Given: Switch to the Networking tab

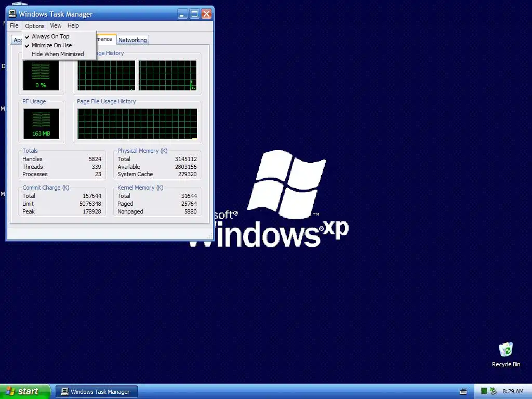Looking at the screenshot, I should [132, 40].
